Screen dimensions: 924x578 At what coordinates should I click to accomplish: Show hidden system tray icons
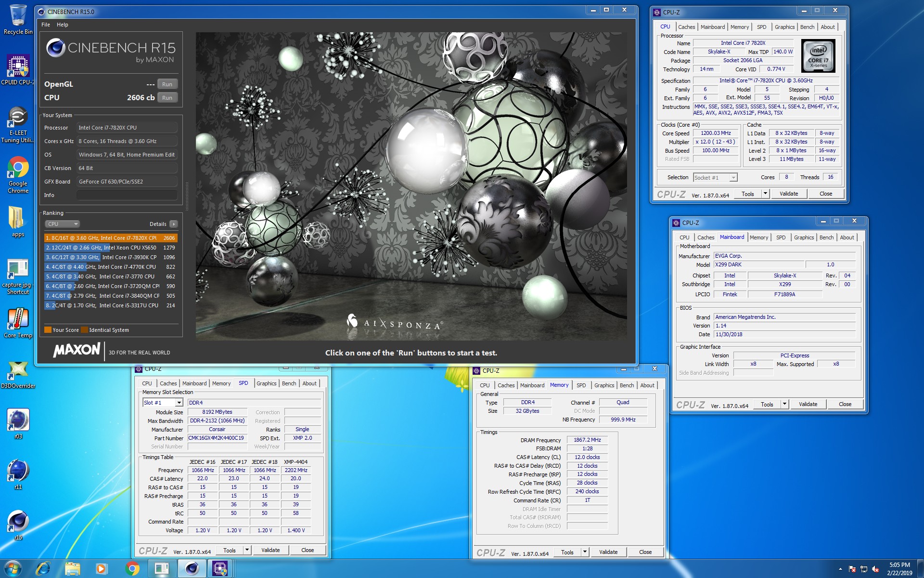840,569
